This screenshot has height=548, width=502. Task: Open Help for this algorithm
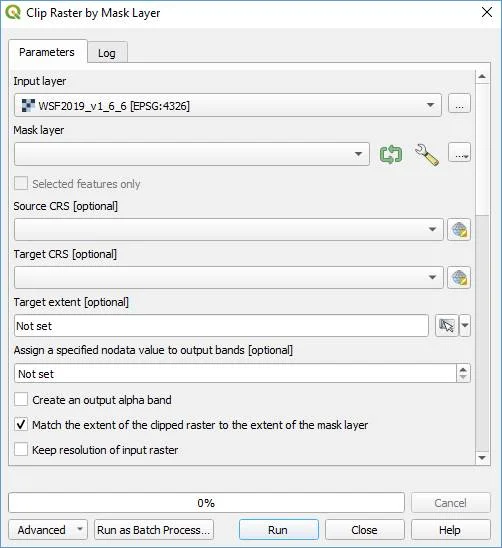point(451,529)
